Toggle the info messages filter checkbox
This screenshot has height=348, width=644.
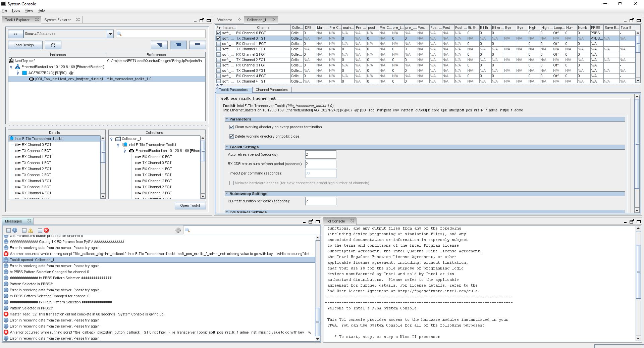[8, 230]
